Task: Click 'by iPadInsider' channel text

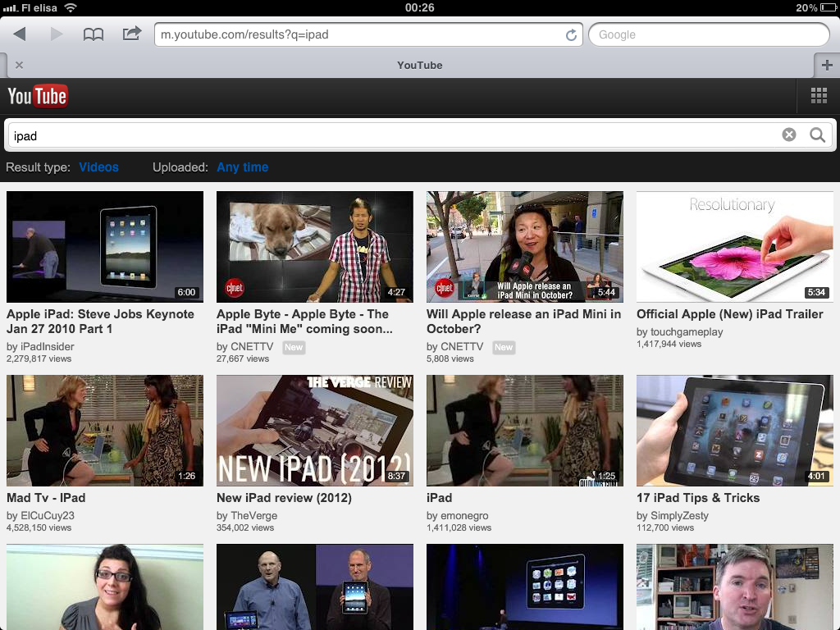Action: (x=40, y=347)
